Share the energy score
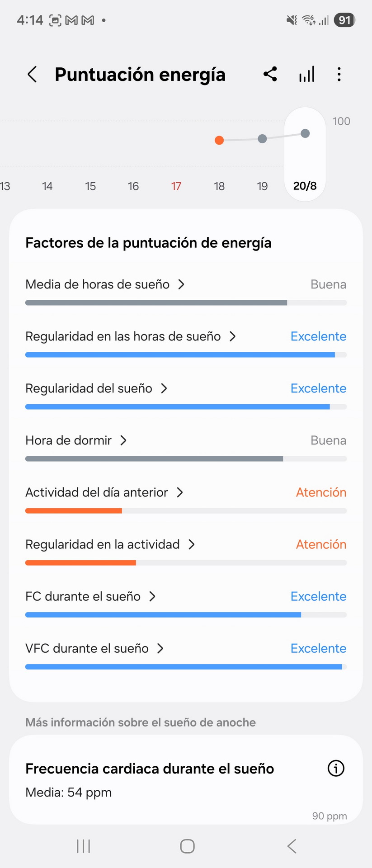This screenshot has width=372, height=868. click(x=270, y=74)
